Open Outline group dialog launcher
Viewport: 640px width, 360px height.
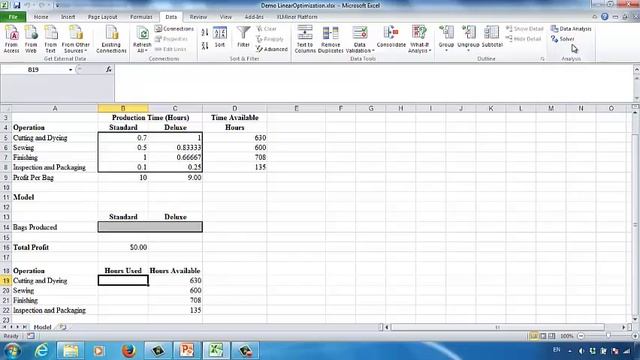tap(542, 59)
